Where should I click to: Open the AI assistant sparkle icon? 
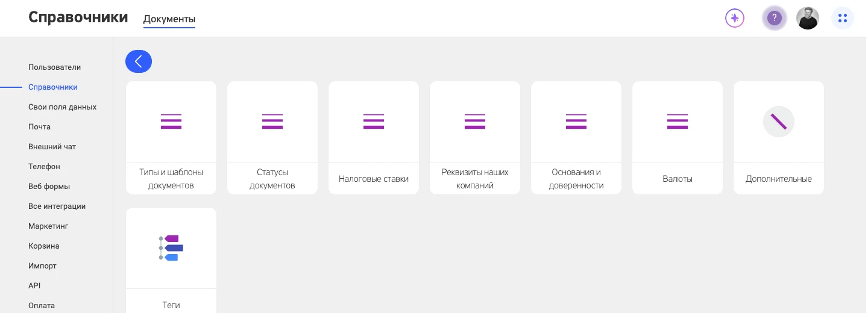pos(734,18)
